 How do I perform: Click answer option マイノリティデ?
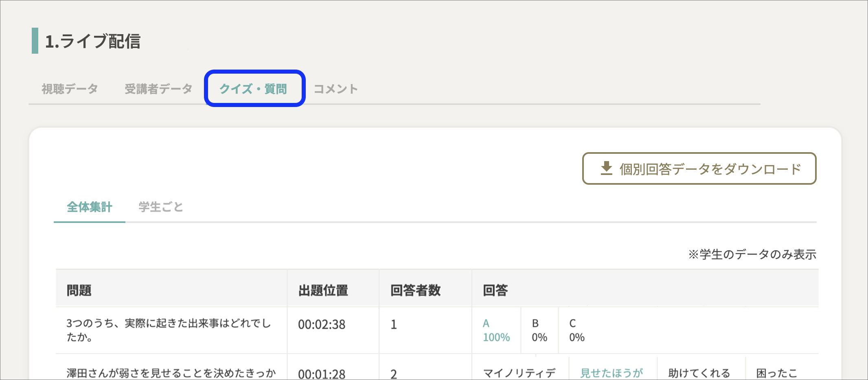(x=519, y=373)
